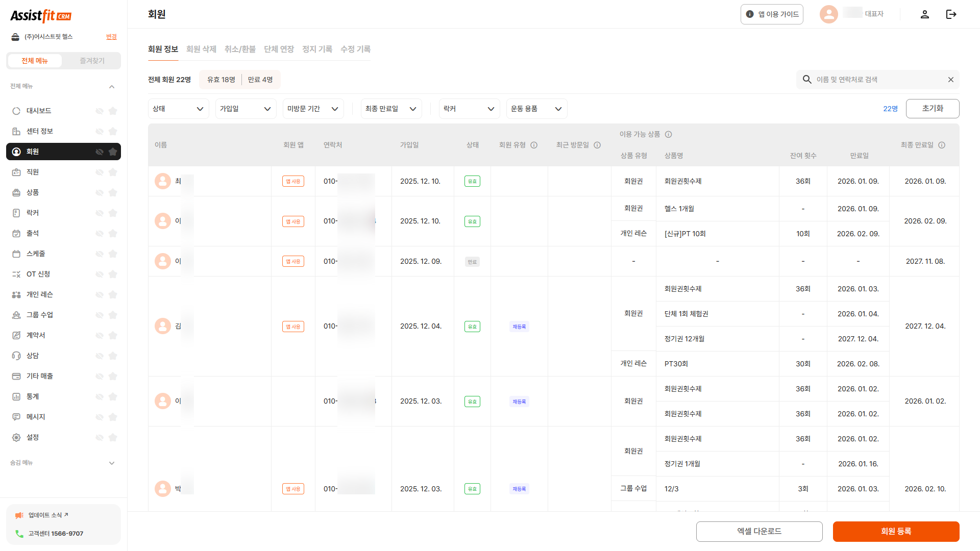Toggle the star next to 출석
Image resolution: width=980 pixels, height=551 pixels.
point(113,233)
